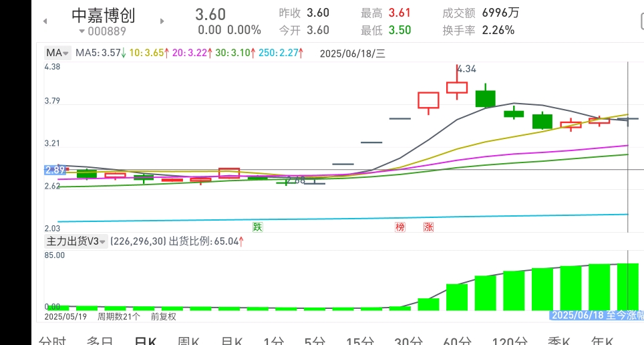Open the MA indicator dropdown

(57, 53)
